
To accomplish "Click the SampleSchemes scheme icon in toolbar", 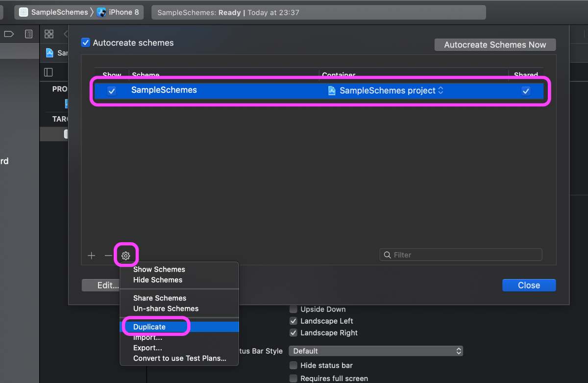I will (x=24, y=12).
